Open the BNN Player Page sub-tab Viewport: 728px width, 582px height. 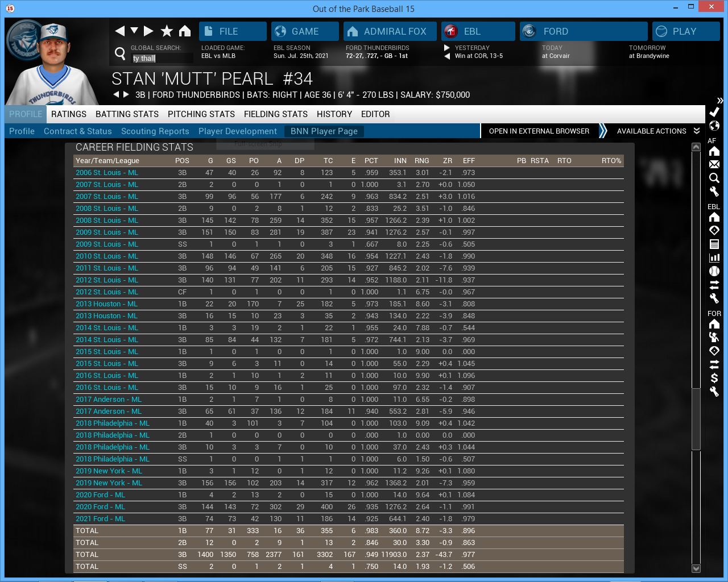(x=324, y=131)
